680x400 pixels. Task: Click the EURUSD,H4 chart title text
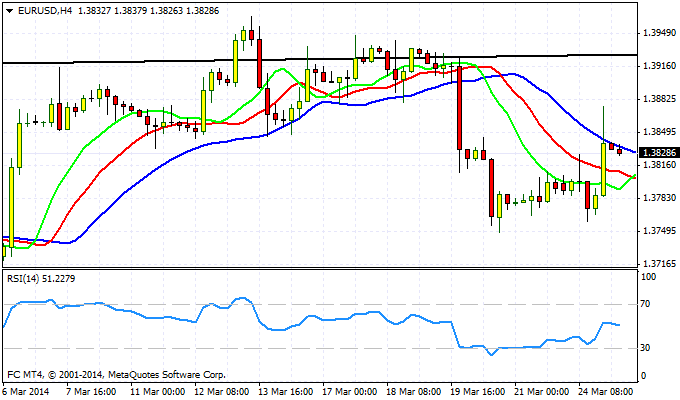click(x=45, y=10)
